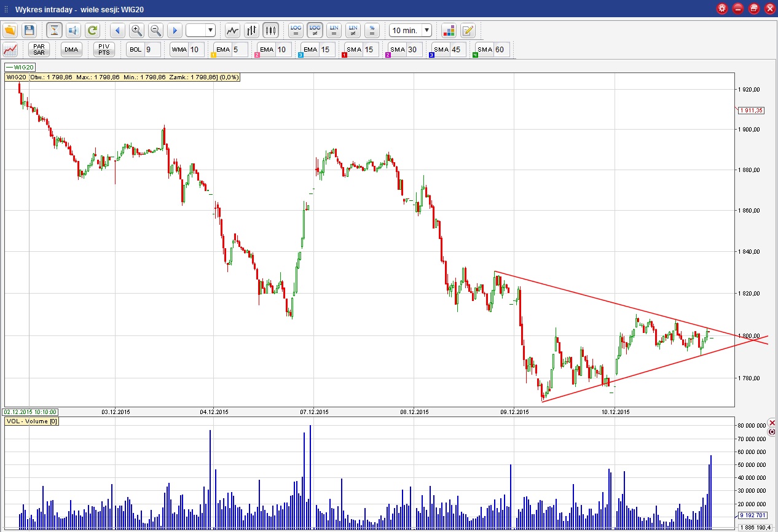Select the first LOG = scale button
Image resolution: width=778 pixels, height=532 pixels.
click(296, 30)
